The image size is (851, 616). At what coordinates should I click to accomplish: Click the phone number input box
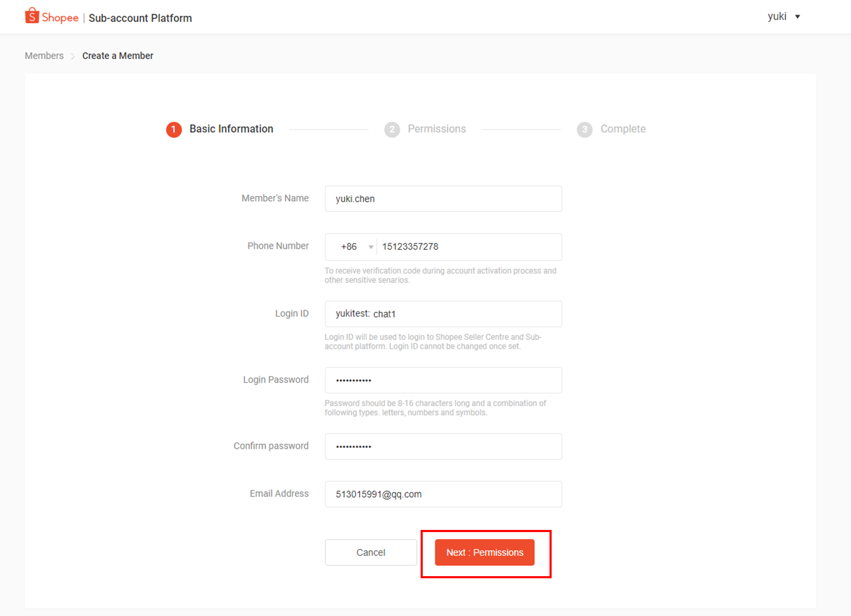click(x=469, y=247)
